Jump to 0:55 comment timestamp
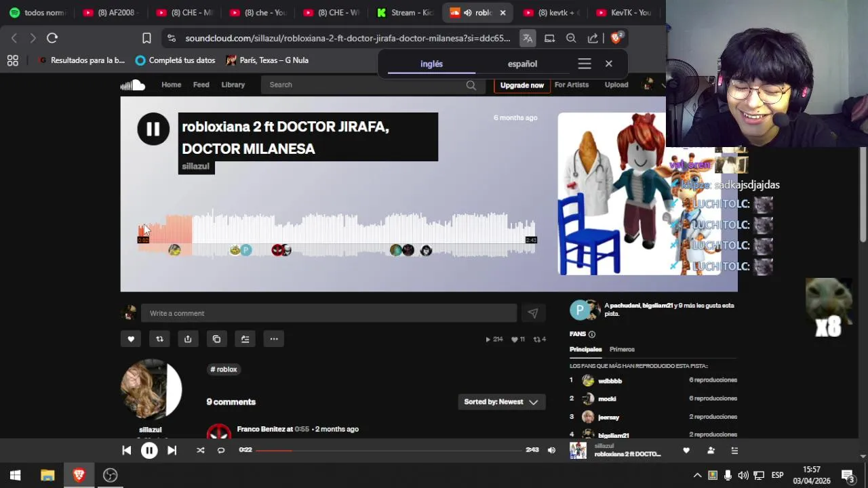 (302, 429)
